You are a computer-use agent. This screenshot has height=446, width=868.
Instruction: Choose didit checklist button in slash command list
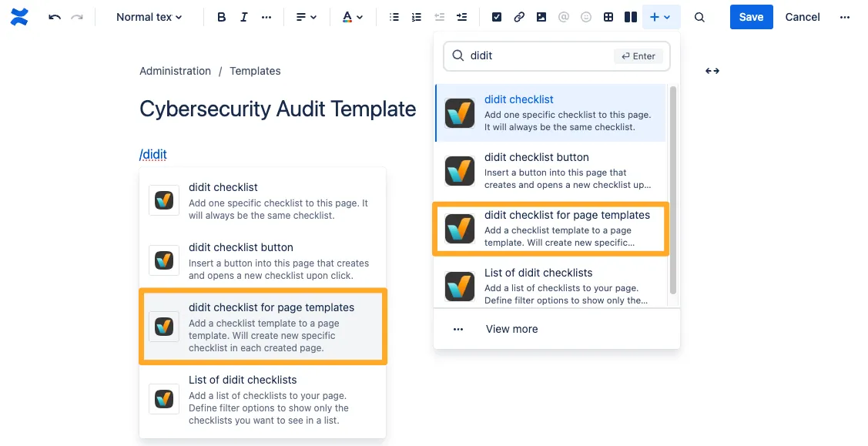coord(263,260)
